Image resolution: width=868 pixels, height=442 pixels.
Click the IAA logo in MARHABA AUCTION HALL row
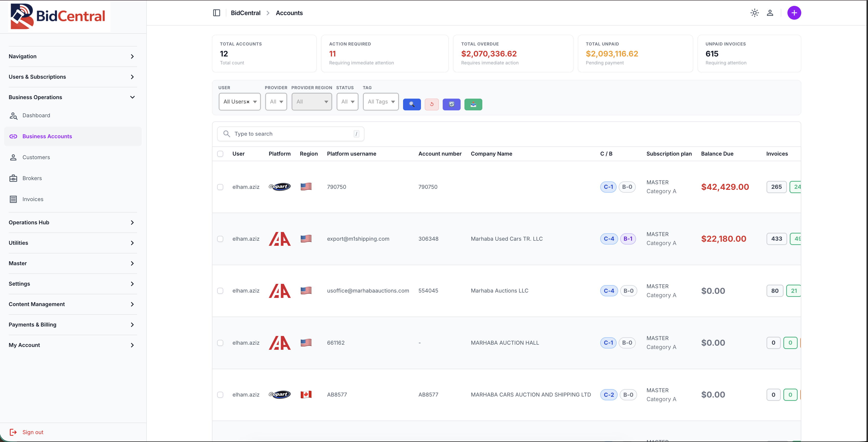pyautogui.click(x=279, y=343)
